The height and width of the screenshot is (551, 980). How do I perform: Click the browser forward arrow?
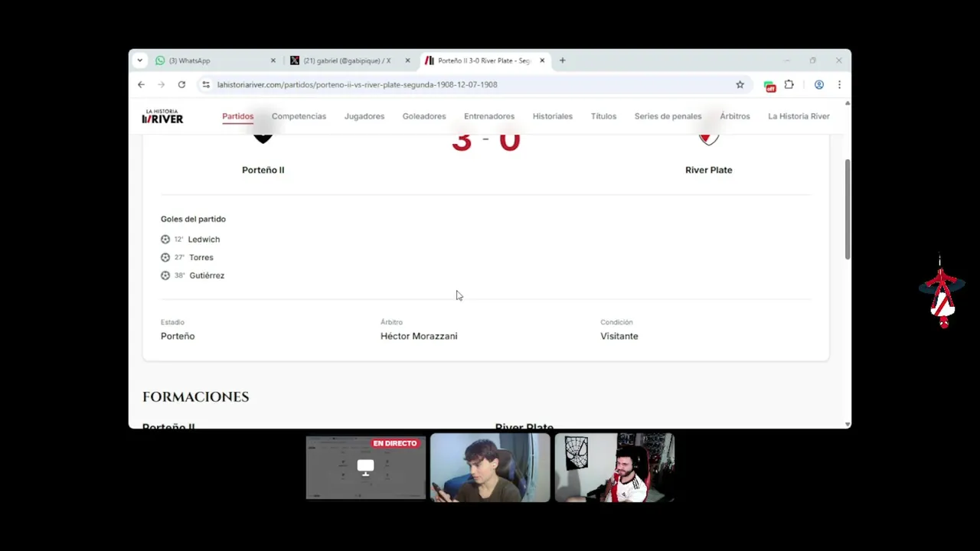161,85
